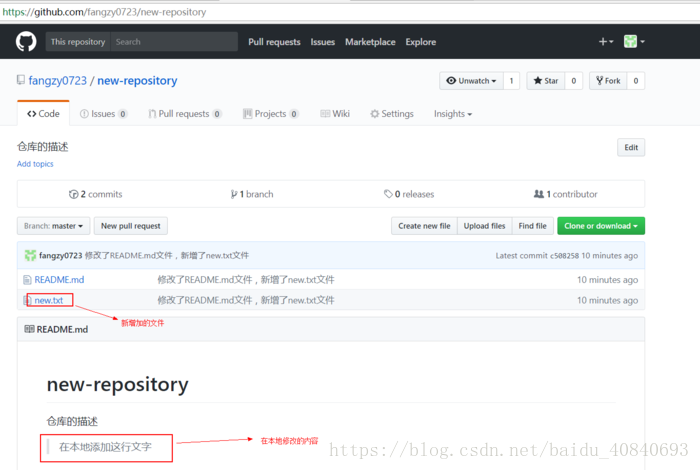Screen dimensions: 700x470
Task: Go to fangzy0723 user profile link
Action: click(58, 80)
